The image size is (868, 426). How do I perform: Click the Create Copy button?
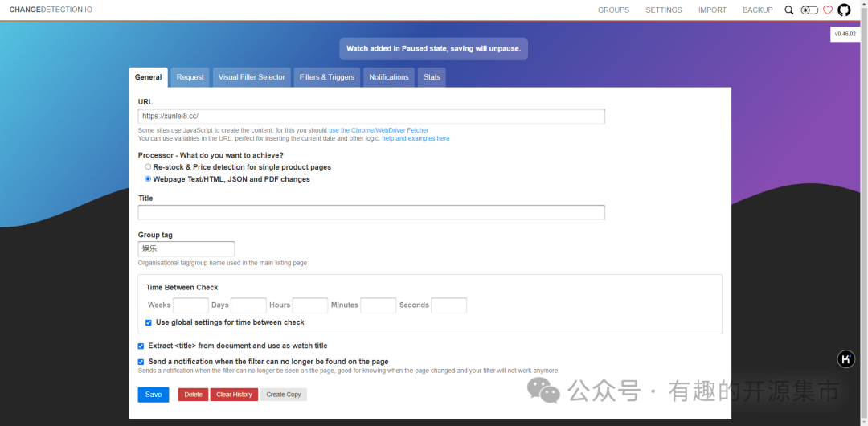[x=284, y=395]
